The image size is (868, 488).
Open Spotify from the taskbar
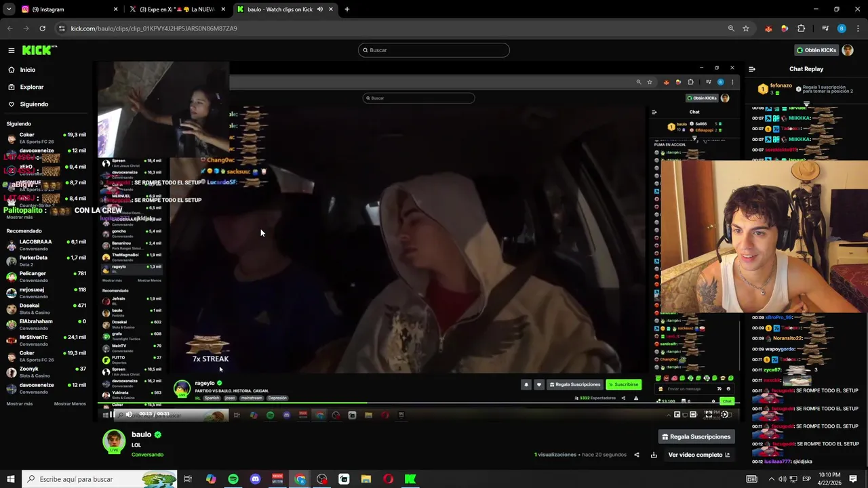point(233,479)
